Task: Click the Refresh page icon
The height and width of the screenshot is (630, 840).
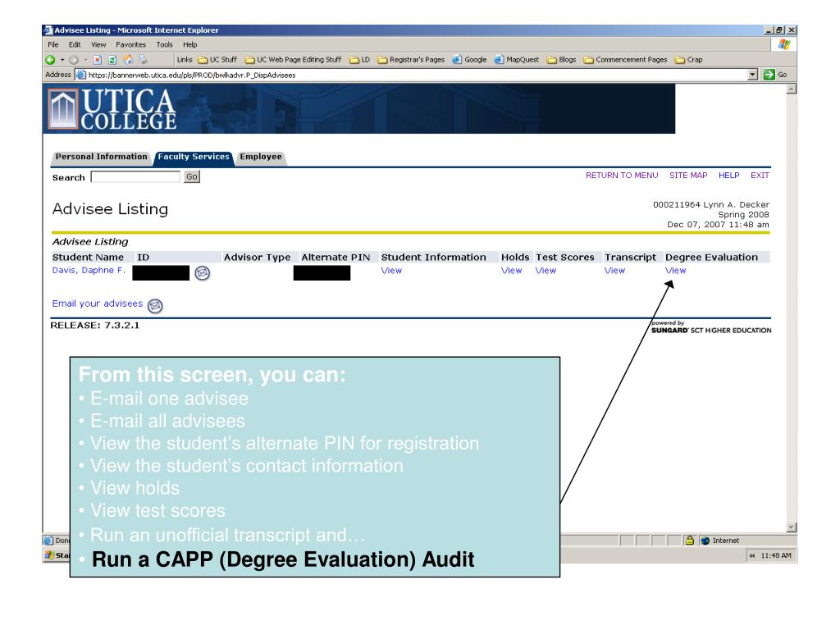Action: pyautogui.click(x=112, y=60)
